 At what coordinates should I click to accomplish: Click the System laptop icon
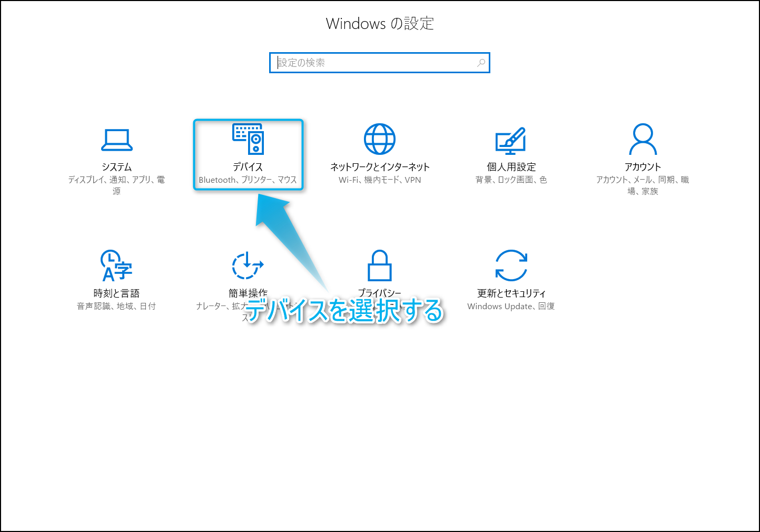click(x=116, y=140)
